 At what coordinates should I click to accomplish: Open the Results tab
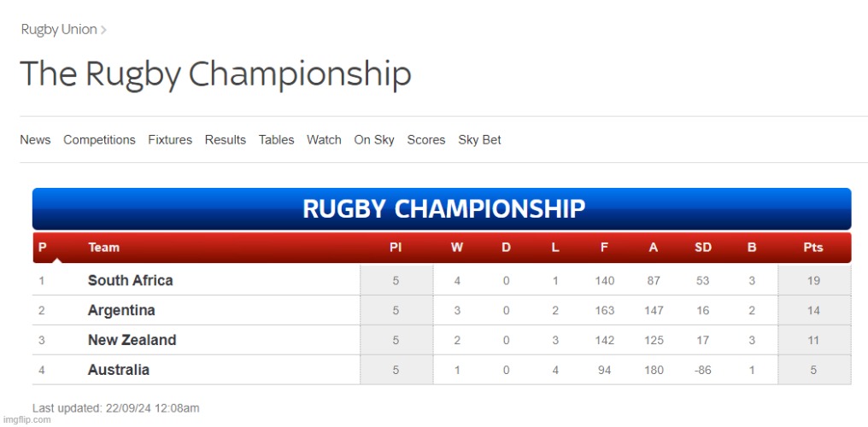click(x=226, y=140)
